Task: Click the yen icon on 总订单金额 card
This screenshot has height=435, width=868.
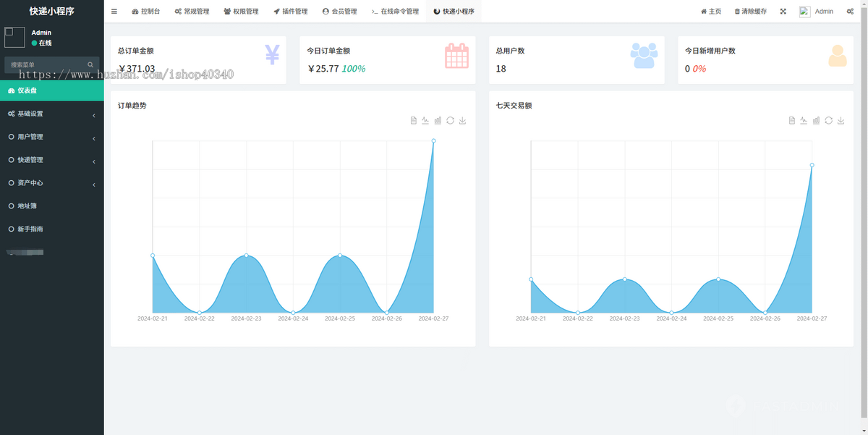Action: coord(272,55)
